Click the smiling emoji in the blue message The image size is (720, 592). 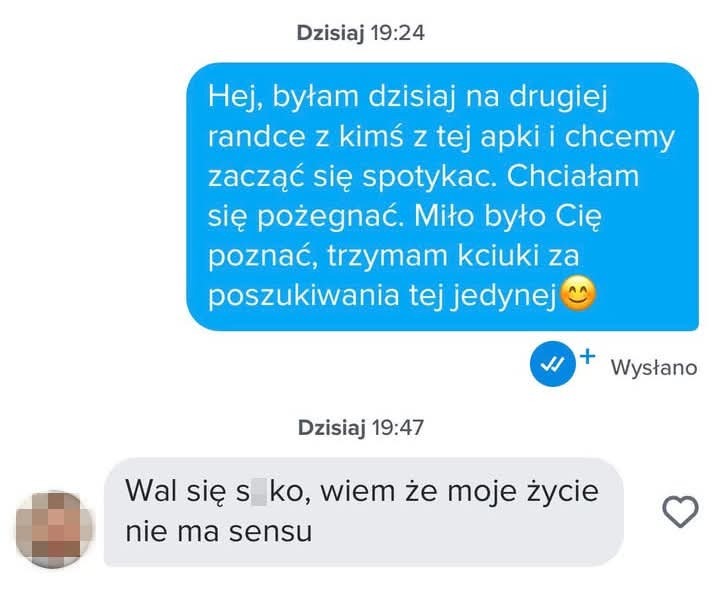tap(579, 293)
